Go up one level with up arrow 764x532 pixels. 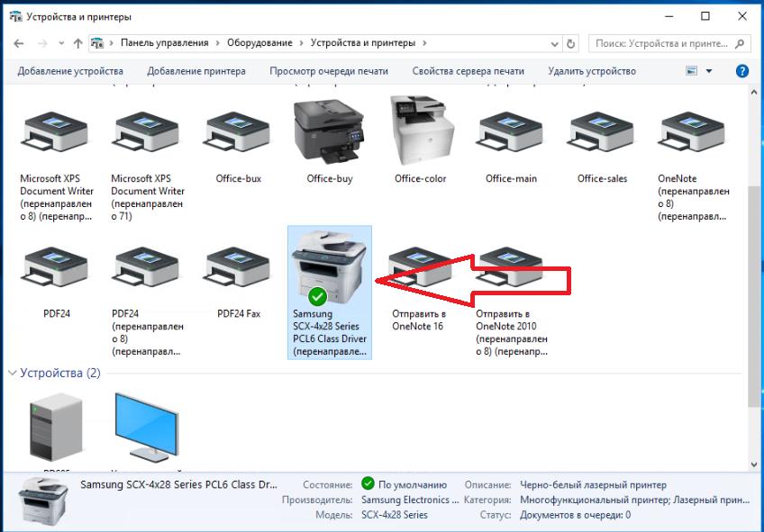click(x=78, y=44)
